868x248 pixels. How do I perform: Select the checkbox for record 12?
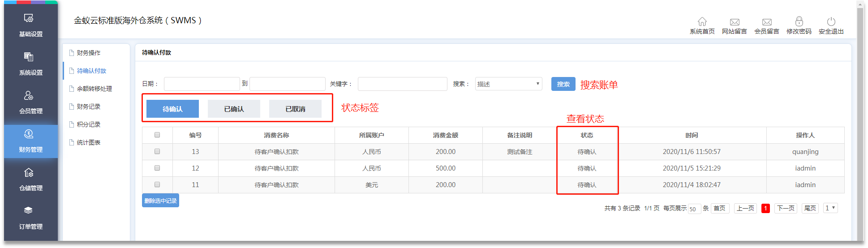157,168
